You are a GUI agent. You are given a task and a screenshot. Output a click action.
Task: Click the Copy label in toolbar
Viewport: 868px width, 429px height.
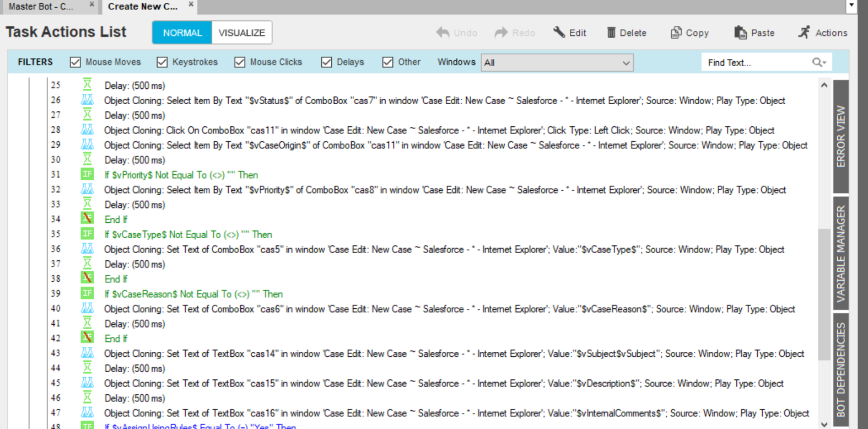[x=697, y=33]
